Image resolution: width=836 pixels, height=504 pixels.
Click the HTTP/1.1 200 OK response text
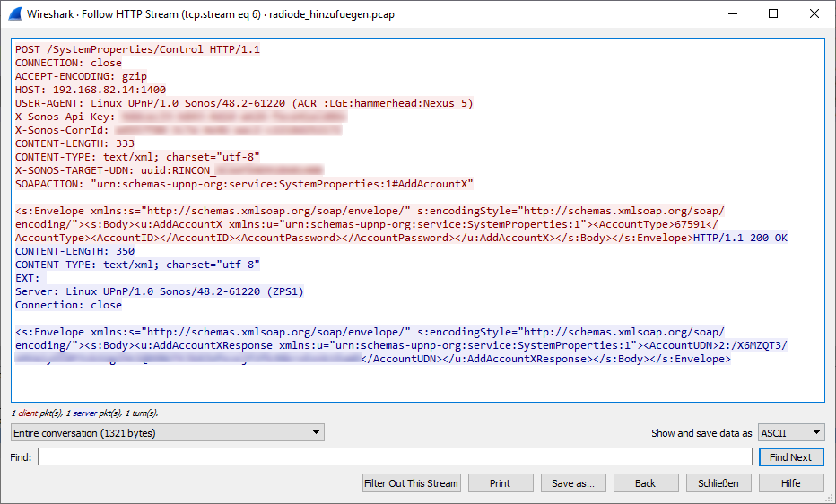[740, 238]
